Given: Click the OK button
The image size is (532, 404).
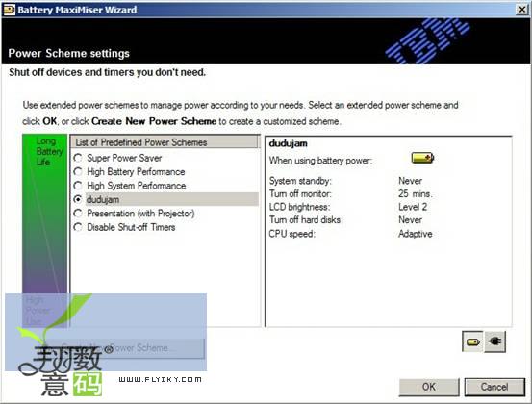Looking at the screenshot, I should (429, 387).
